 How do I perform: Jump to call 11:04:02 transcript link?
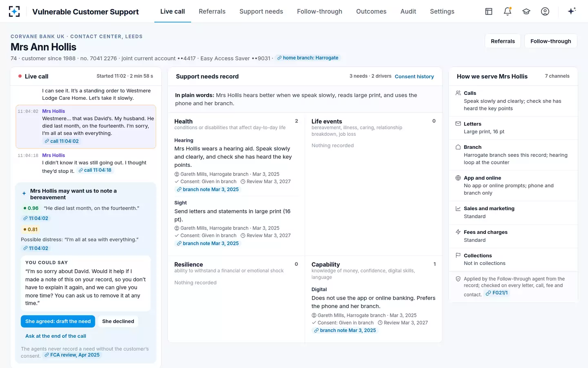pyautogui.click(x=62, y=141)
